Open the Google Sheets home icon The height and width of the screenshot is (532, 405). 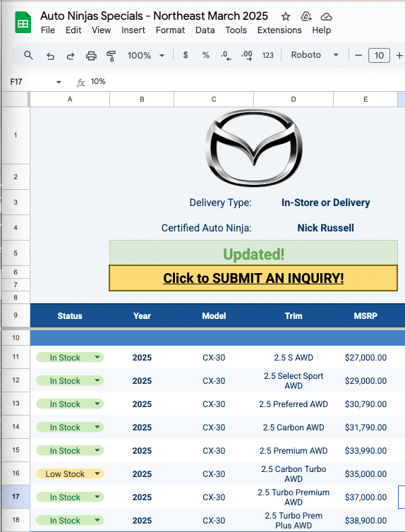[x=23, y=23]
